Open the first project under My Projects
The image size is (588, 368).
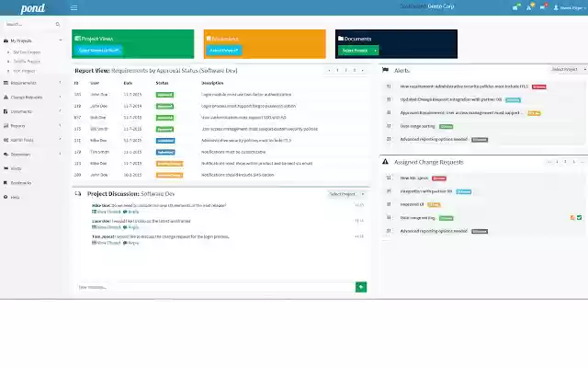pyautogui.click(x=27, y=52)
